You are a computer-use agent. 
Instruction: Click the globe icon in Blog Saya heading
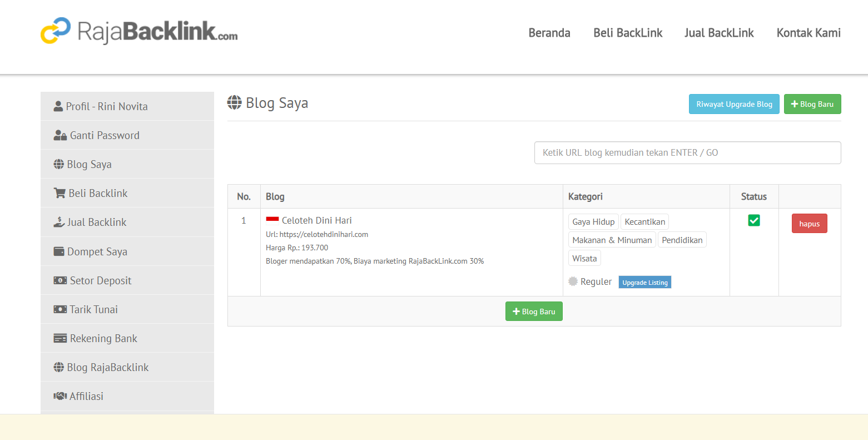[235, 102]
